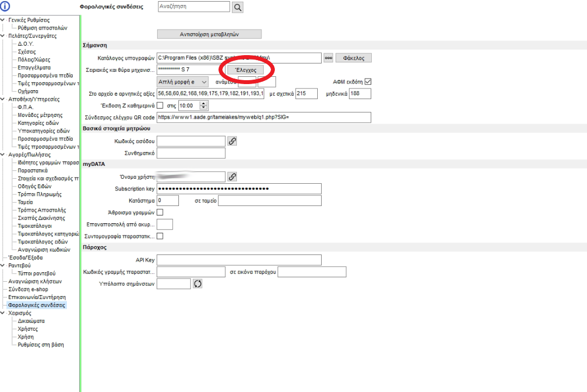Click the link icon beside Όνομα χρήστη
The image size is (587, 392).
point(232,177)
